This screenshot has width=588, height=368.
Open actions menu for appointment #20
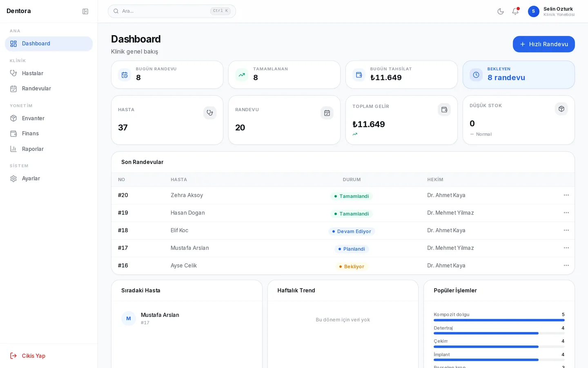pyautogui.click(x=566, y=195)
